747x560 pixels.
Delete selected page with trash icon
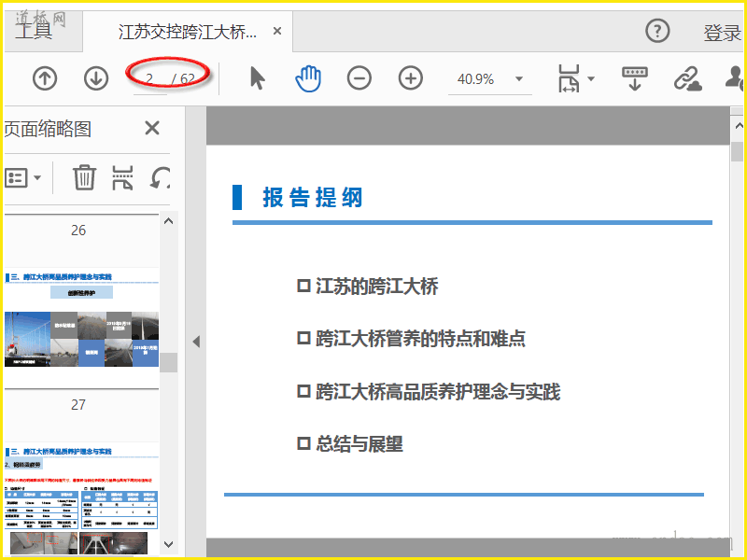(x=84, y=177)
